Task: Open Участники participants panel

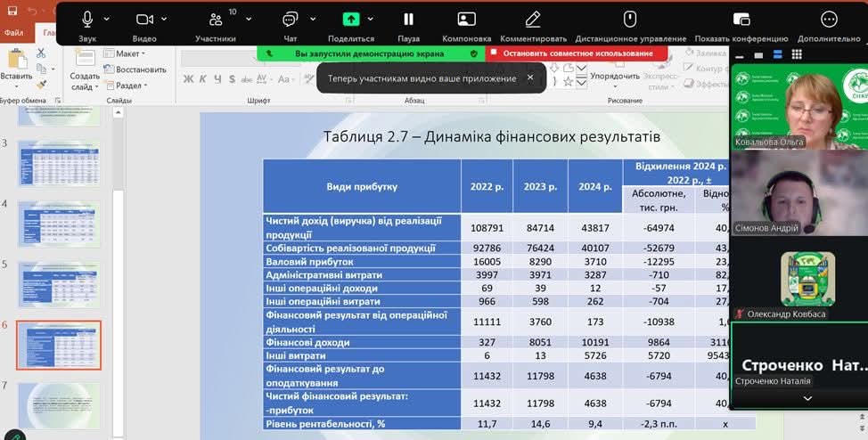Action: tap(216, 19)
